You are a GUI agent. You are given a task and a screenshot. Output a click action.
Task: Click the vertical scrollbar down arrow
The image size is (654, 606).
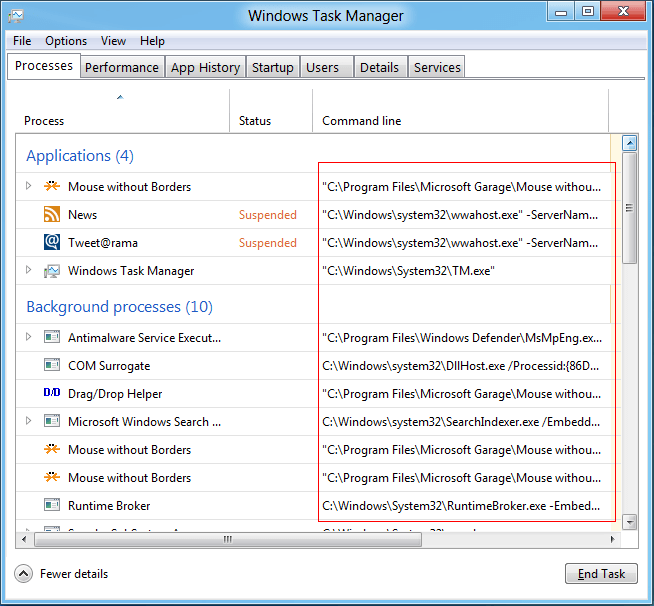(629, 521)
